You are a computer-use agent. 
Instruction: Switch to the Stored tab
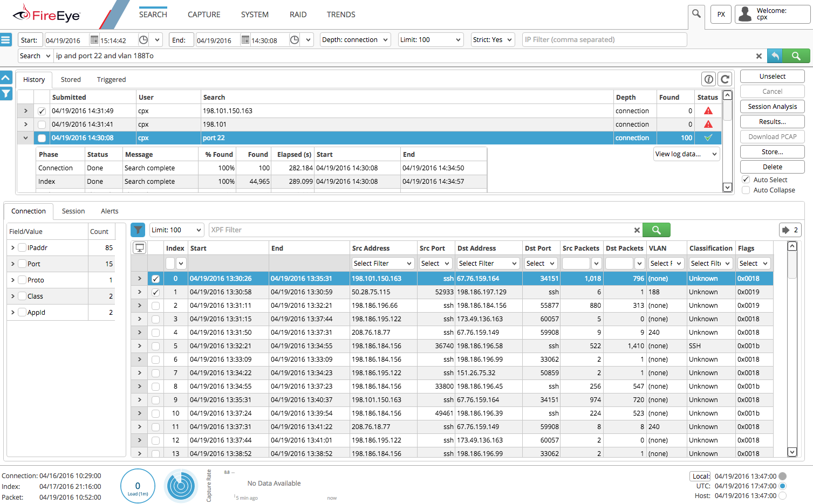coord(71,80)
